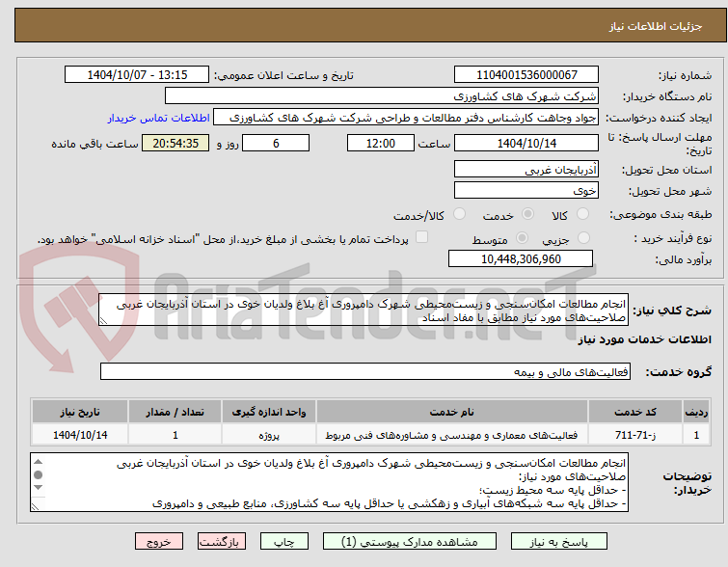Click the پاسخ به نیاز button
The height and width of the screenshot is (567, 728).
click(559, 542)
